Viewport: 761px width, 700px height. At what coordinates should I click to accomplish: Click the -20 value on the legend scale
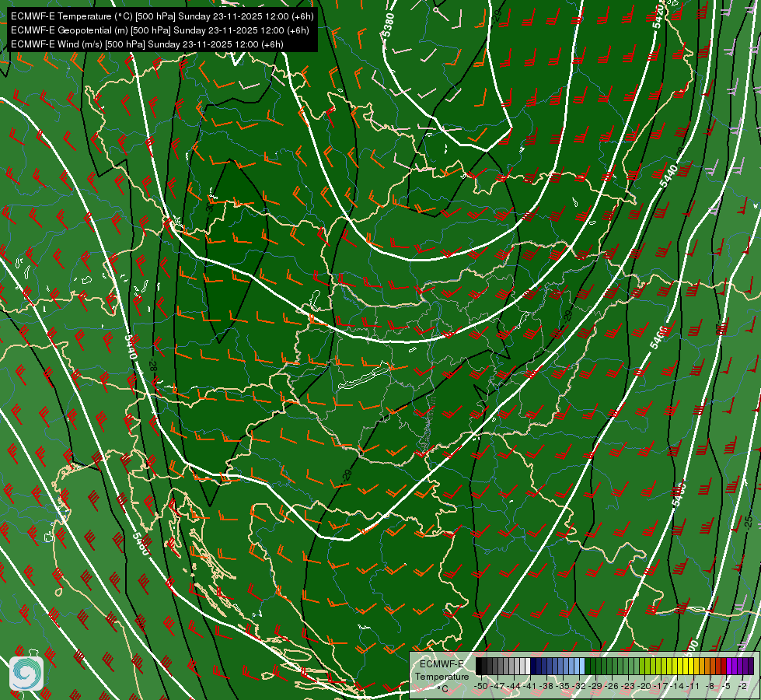click(x=644, y=686)
